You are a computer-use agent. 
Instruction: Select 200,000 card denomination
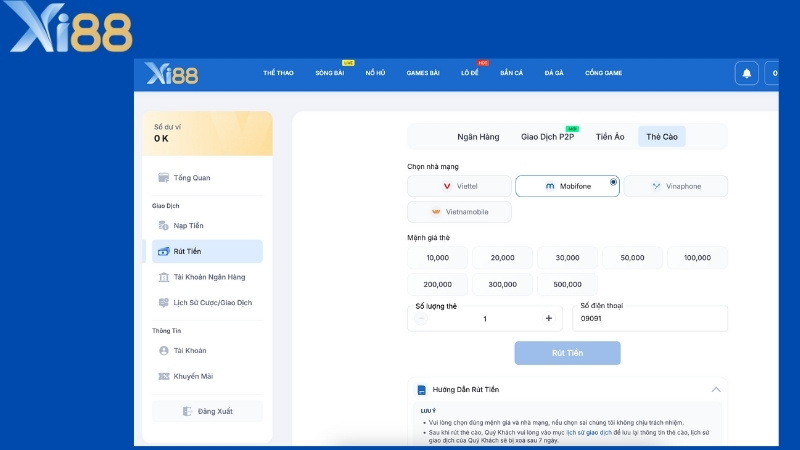pos(437,284)
